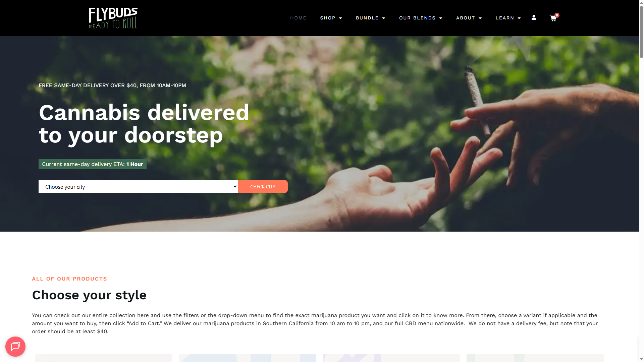644x362 pixels.
Task: Select the Our Blends menu item
Action: coord(417,18)
